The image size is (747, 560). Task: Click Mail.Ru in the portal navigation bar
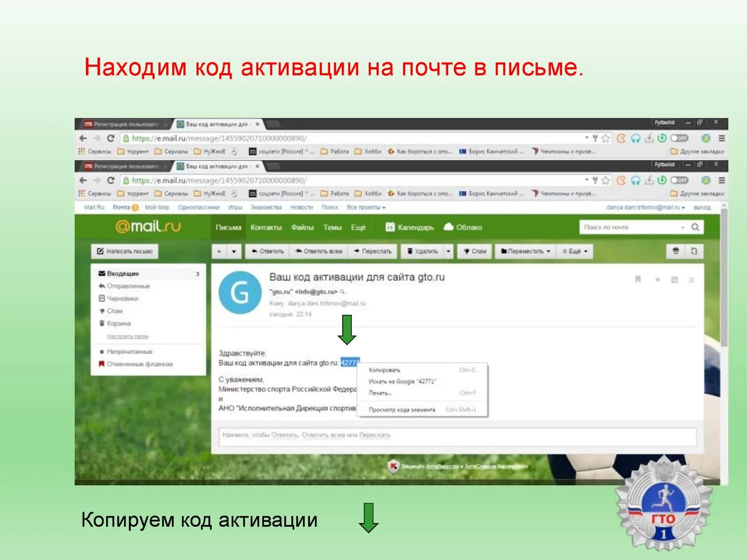(94, 207)
